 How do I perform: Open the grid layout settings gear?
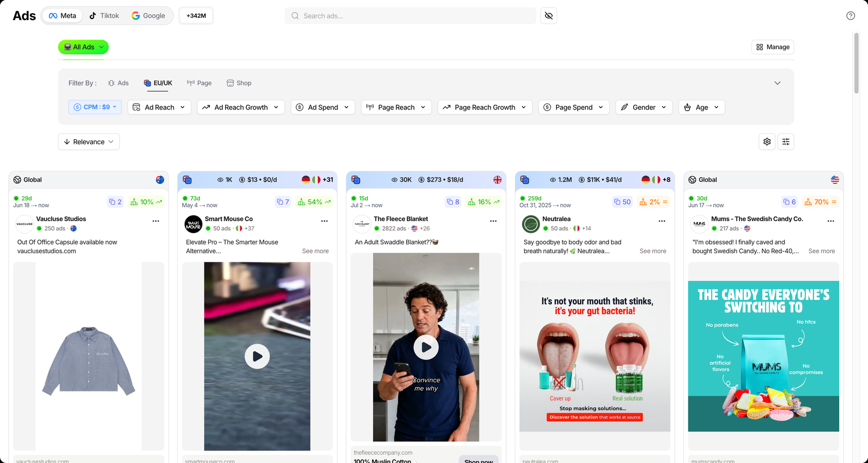point(767,142)
